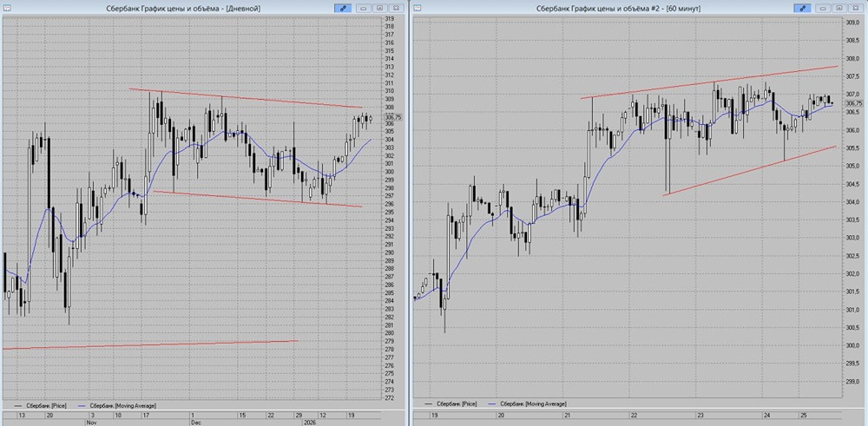868x426 pixels.
Task: Click the 303,0 label on 60-minute price axis
Action: click(852, 238)
